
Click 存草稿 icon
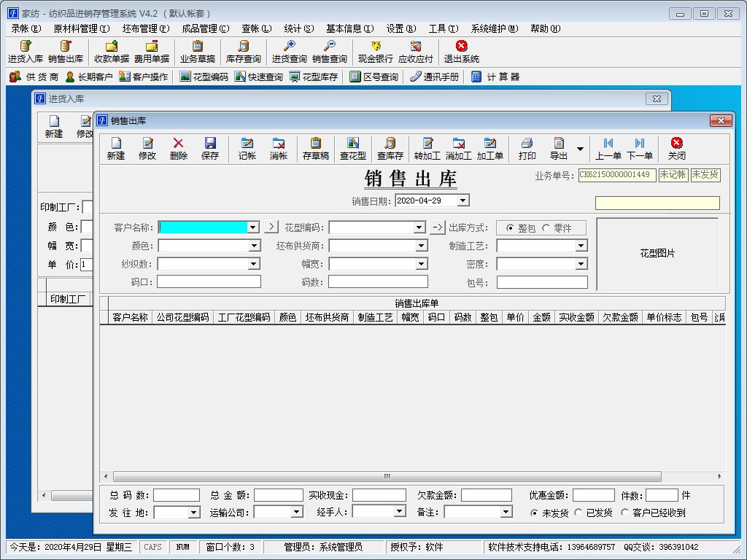point(316,149)
